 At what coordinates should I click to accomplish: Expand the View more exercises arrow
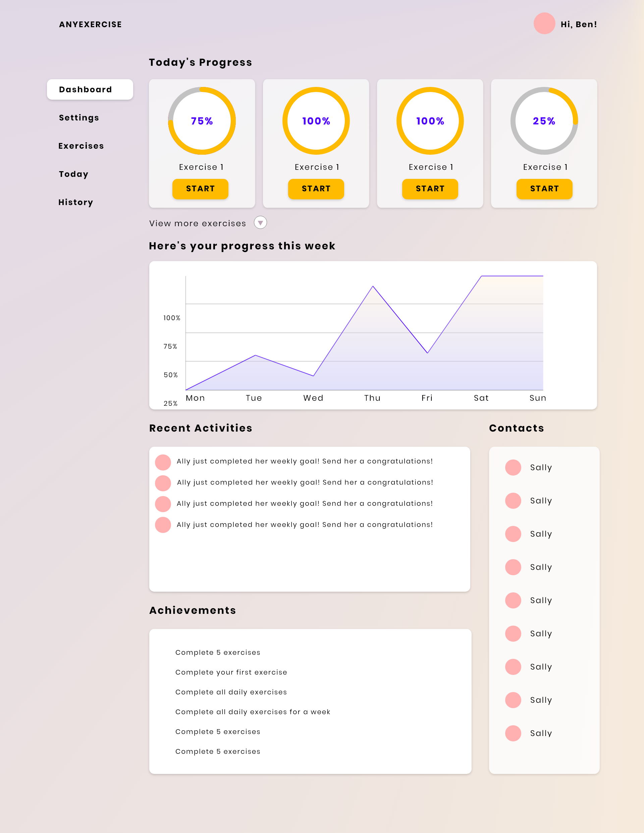click(260, 223)
